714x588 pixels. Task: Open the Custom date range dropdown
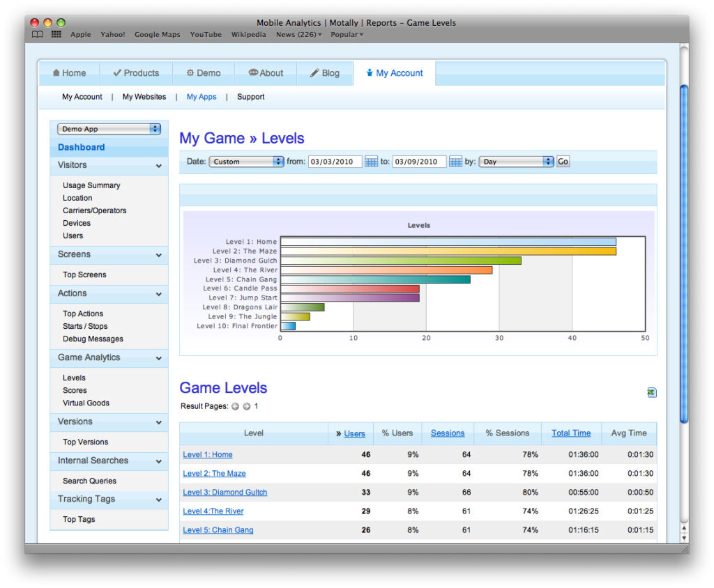(x=246, y=162)
